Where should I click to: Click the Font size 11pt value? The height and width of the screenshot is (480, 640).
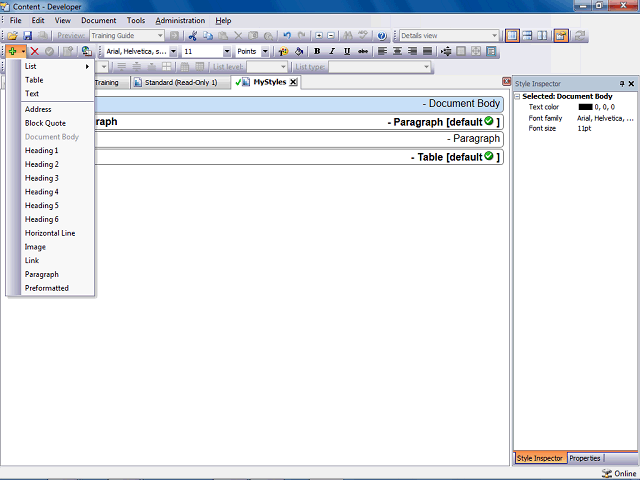click(584, 129)
